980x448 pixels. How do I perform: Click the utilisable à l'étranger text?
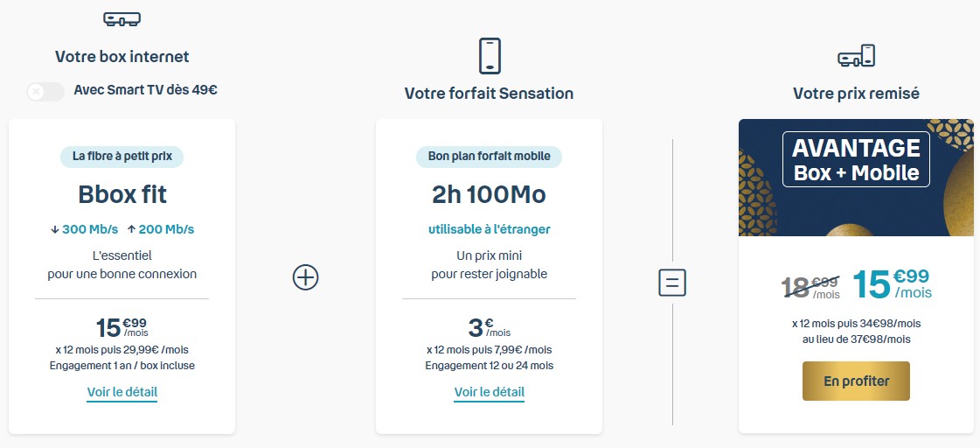tap(489, 229)
